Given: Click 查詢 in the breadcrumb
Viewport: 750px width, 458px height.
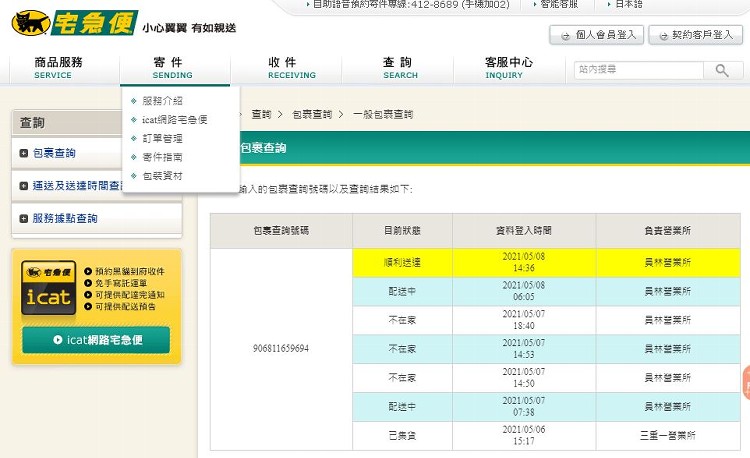Looking at the screenshot, I should [261, 115].
